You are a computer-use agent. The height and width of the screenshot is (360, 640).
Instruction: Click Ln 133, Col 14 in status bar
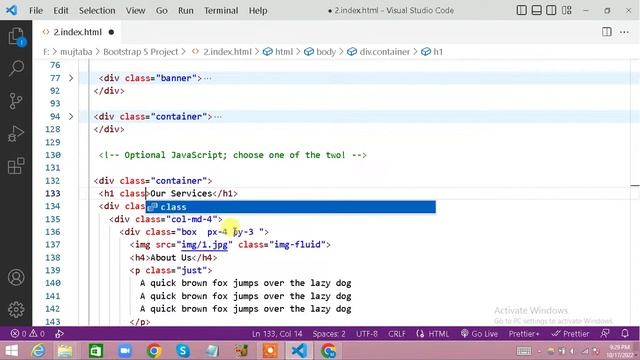coord(277,333)
